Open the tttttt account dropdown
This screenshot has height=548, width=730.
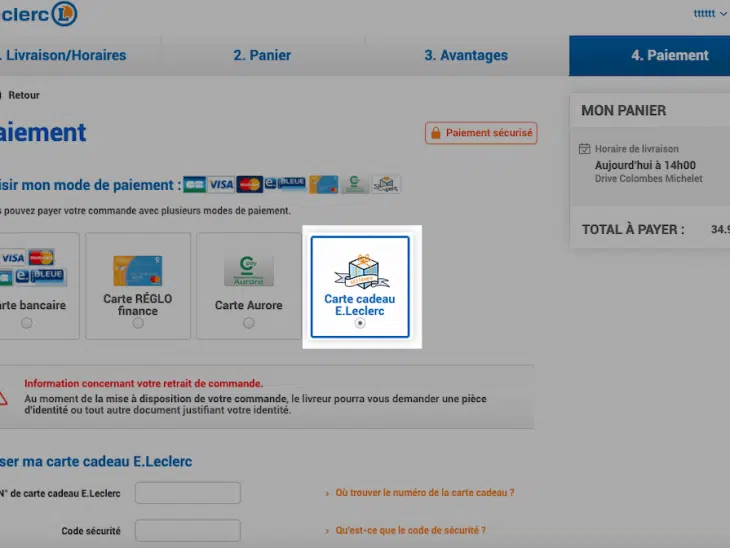tap(710, 14)
